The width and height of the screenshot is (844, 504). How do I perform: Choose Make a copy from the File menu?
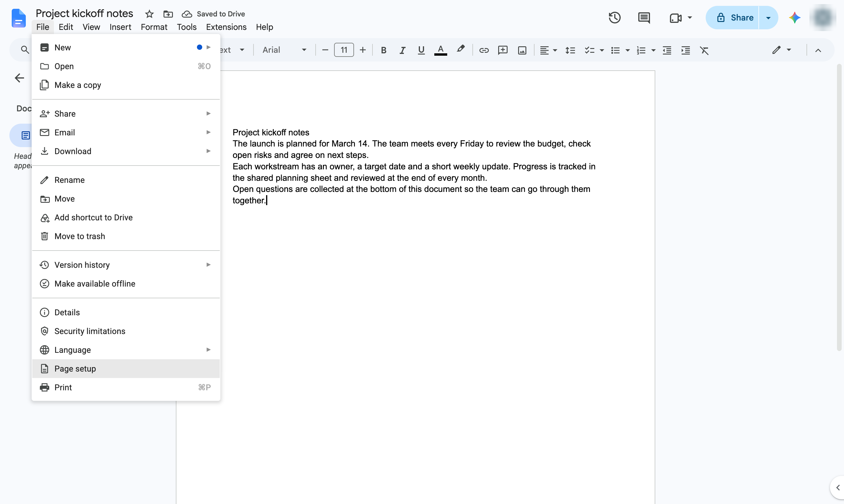coord(126,85)
